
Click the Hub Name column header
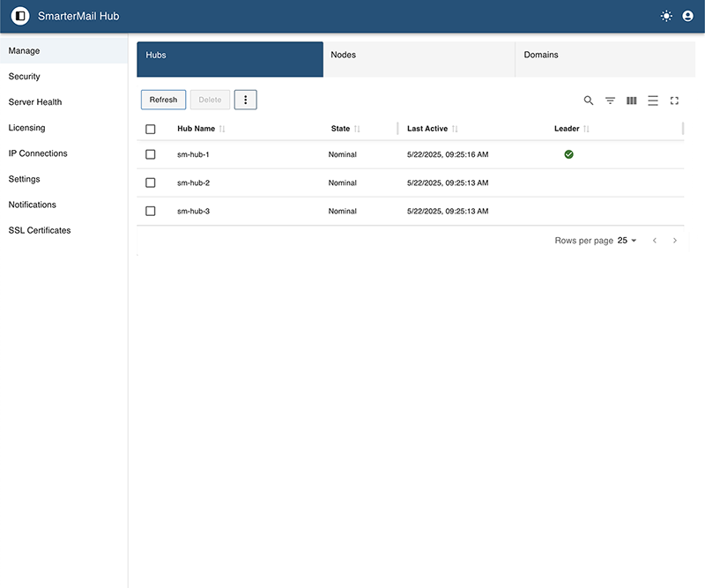click(196, 129)
